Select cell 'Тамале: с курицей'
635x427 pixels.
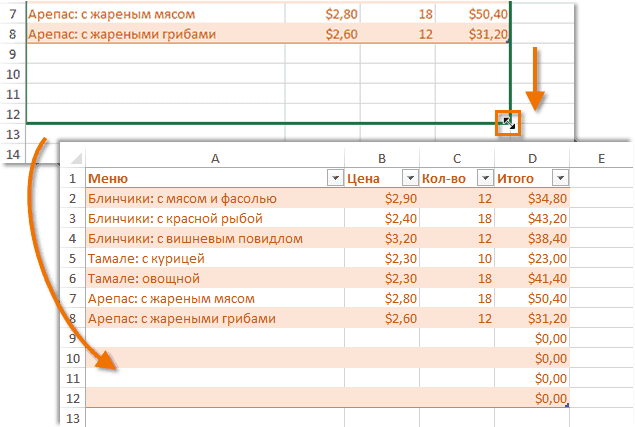coord(215,258)
